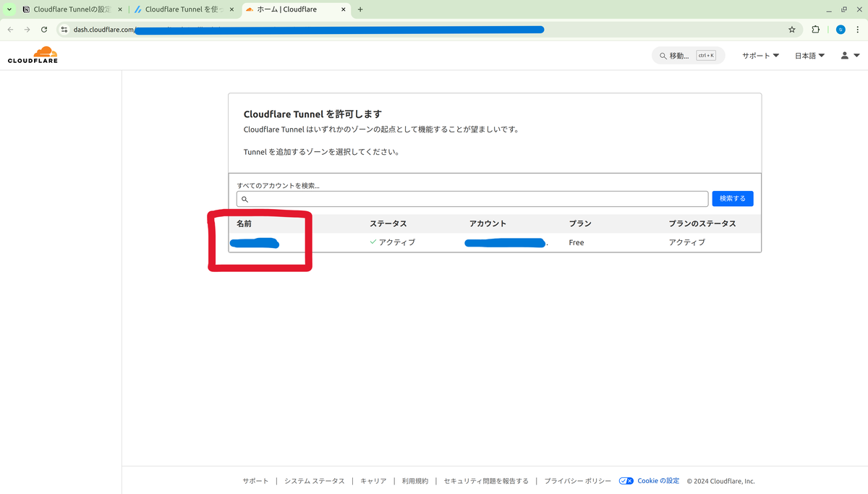Click the プラン column header

coord(580,223)
